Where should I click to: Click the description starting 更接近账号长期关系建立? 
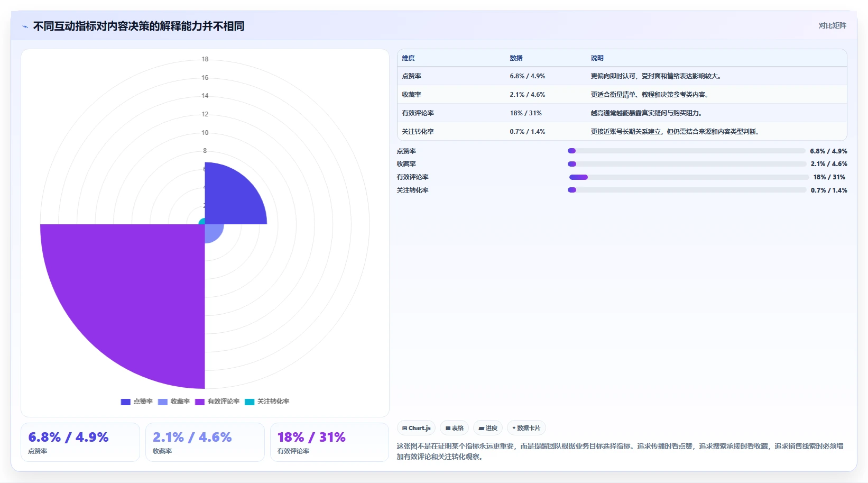tap(675, 132)
